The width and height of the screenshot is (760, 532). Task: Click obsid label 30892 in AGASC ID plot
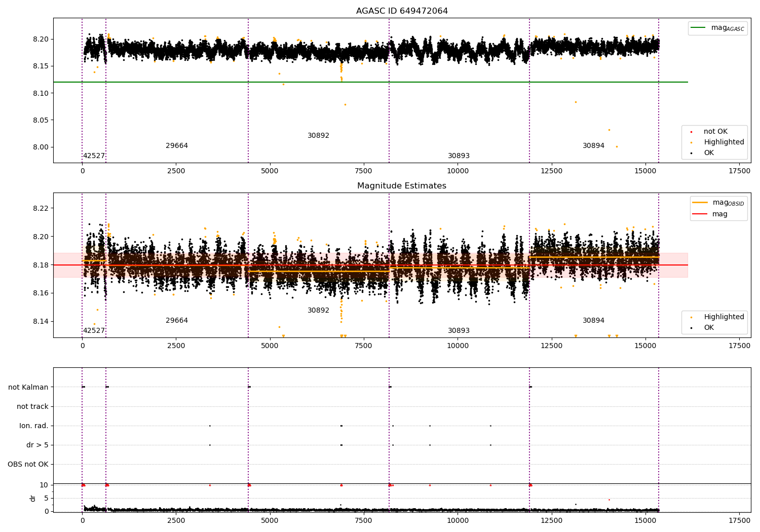(x=319, y=136)
